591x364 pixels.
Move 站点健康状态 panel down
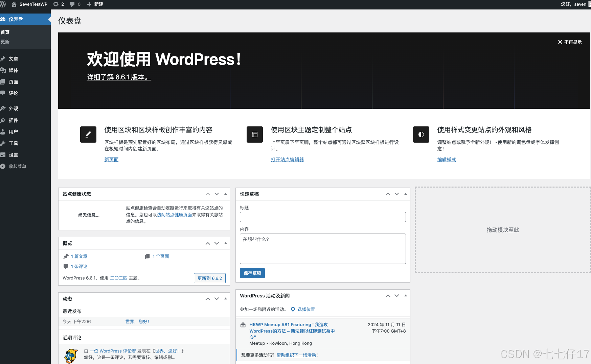[217, 194]
